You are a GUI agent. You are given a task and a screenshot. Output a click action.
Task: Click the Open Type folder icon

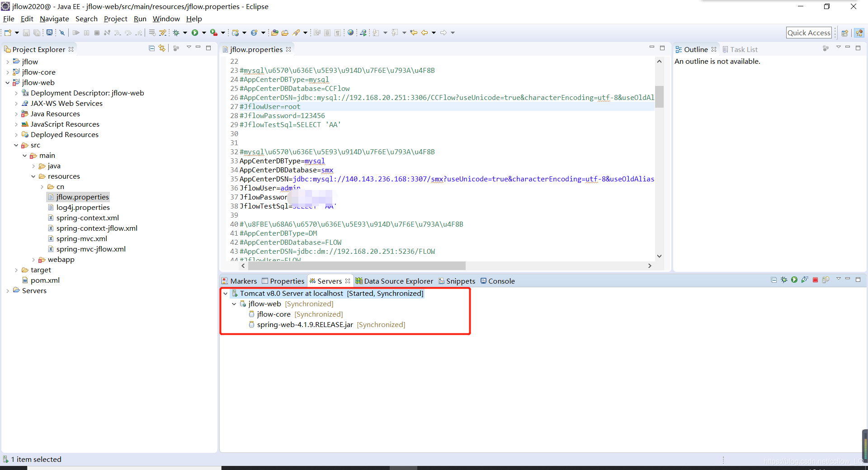click(x=274, y=33)
